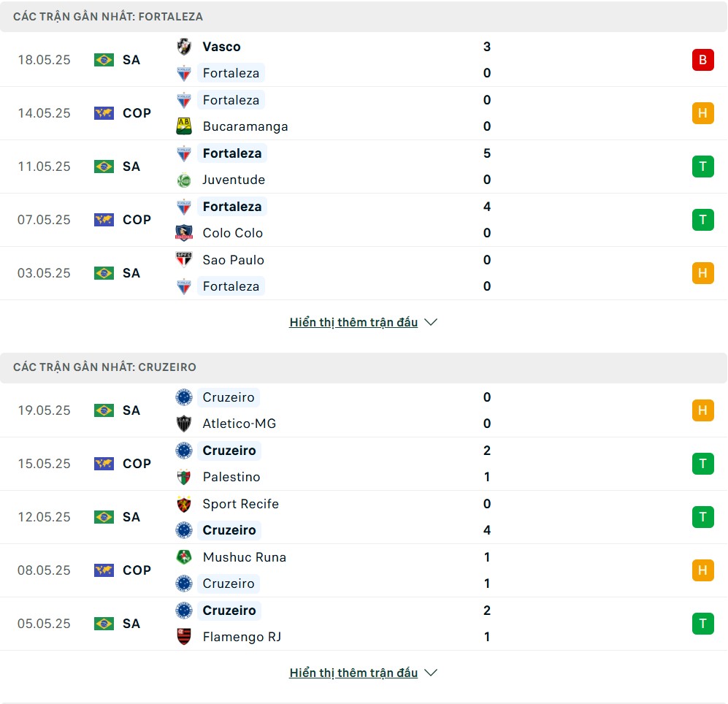Click the Juventude green crest icon

tap(184, 180)
